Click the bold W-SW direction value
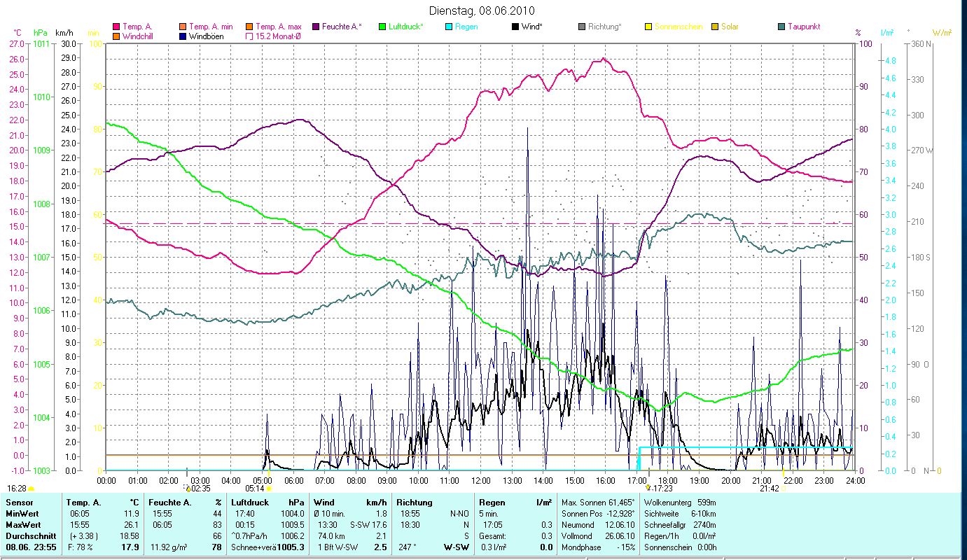 457,547
